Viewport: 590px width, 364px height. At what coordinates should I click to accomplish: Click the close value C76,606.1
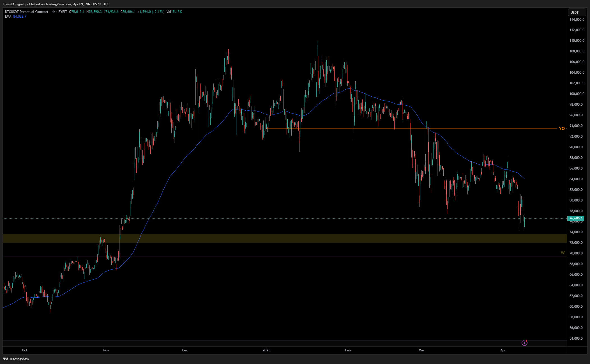click(x=128, y=12)
